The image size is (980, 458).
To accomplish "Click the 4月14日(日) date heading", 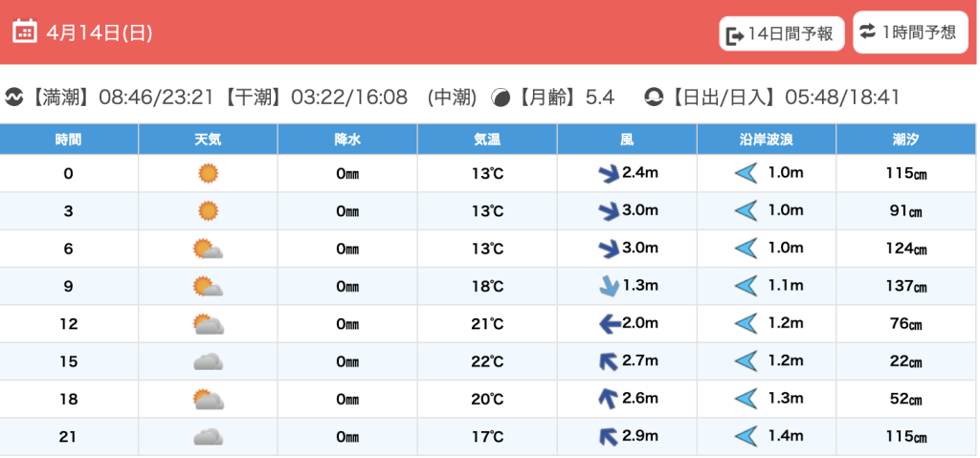I will pos(100,33).
